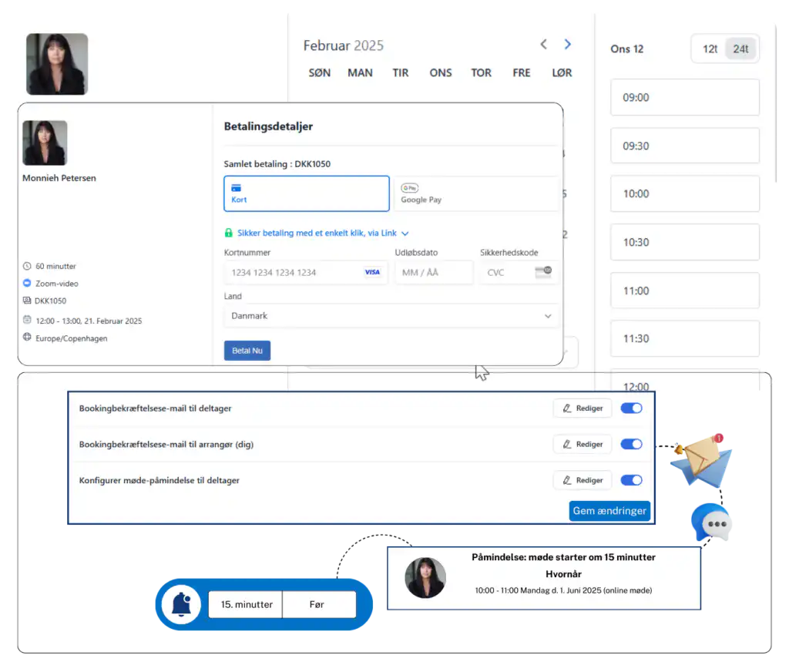The height and width of the screenshot is (672, 789).
Task: Click the green lock secure payment icon
Action: pyautogui.click(x=228, y=233)
